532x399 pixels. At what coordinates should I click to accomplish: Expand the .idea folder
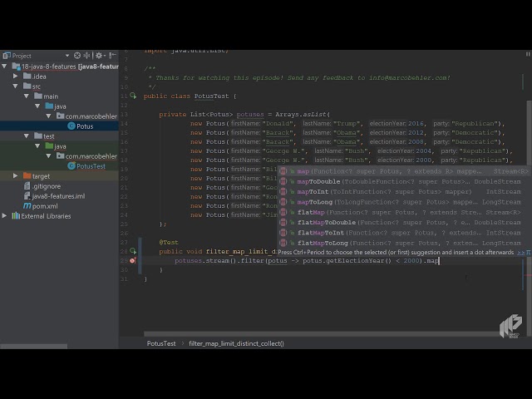pyautogui.click(x=15, y=76)
